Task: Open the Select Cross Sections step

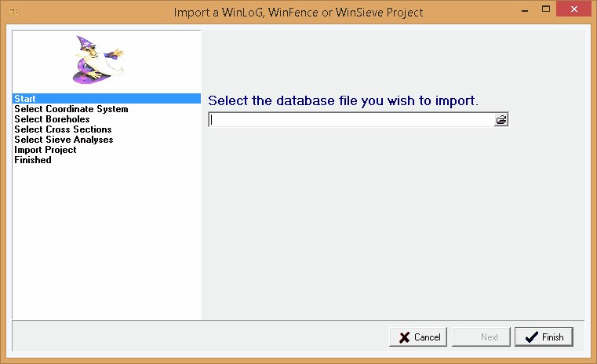Action: click(63, 129)
